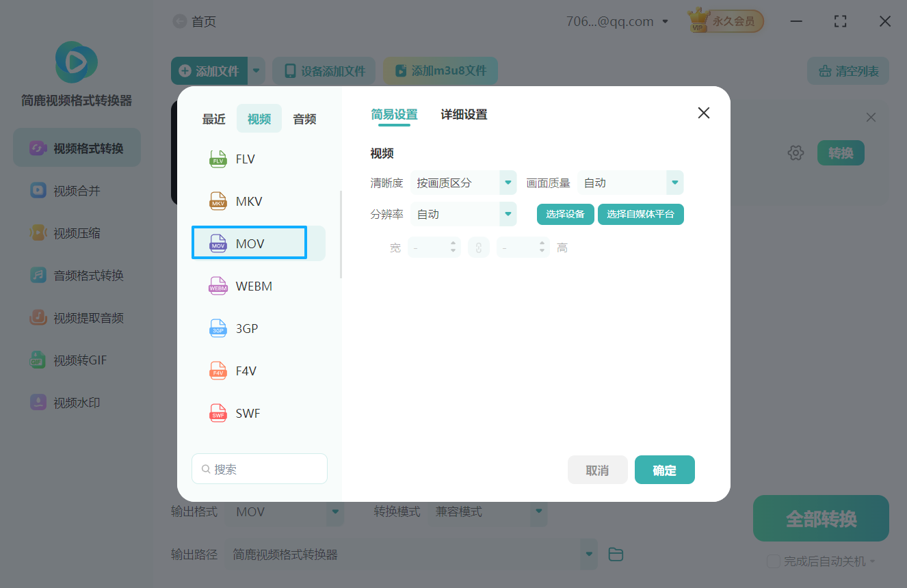
Task: Click the settings gear near the 转换 button
Action: (796, 152)
